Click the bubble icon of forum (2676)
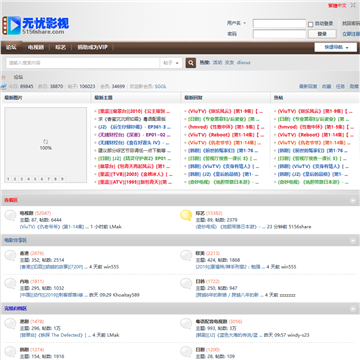The image size is (360, 360). 10,256
